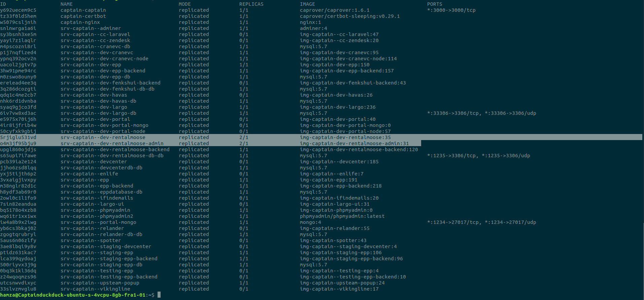
Task: Select the port mapping *:3000->3000/tcp
Action: pos(451,10)
